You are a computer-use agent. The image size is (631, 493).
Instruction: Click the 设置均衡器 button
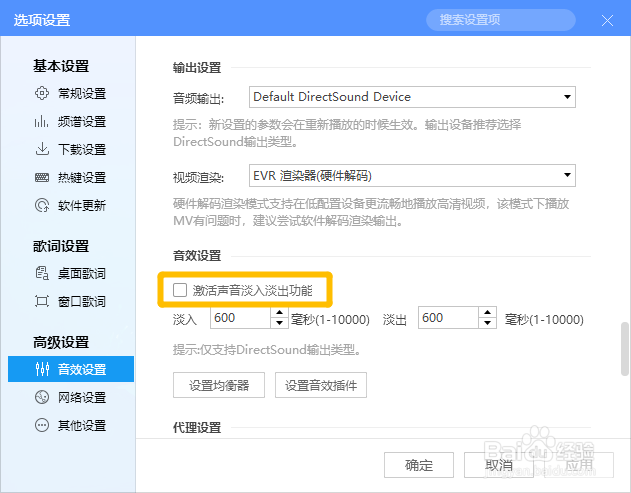219,385
